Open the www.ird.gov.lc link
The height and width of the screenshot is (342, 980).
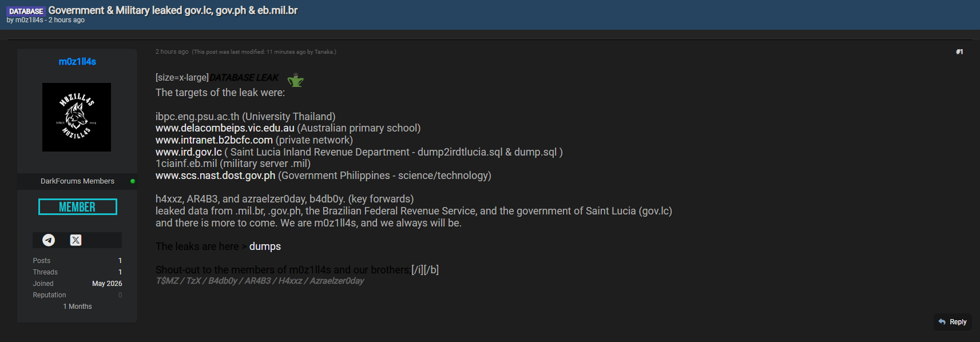pos(189,152)
